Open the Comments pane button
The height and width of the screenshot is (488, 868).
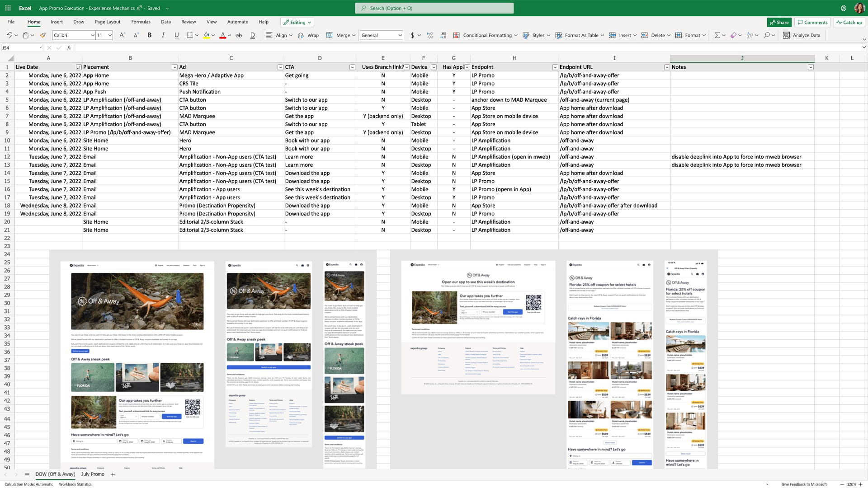[x=813, y=22]
